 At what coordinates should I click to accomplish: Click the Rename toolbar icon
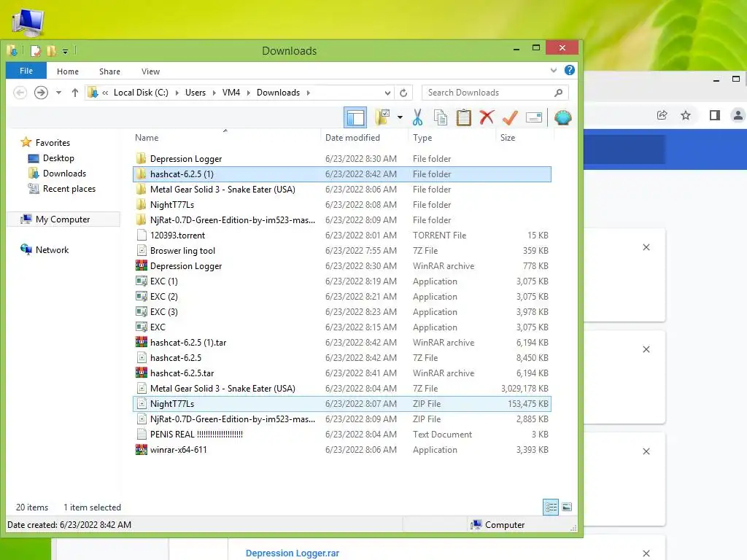pos(534,117)
